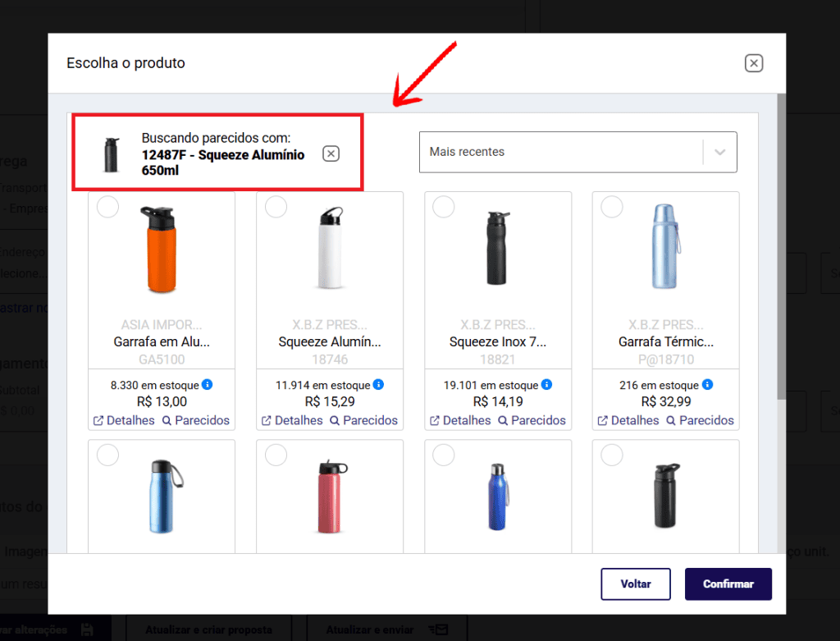The image size is (840, 641).
Task: Click stock info icon next to 8.330 em estoque
Action: pyautogui.click(x=208, y=384)
